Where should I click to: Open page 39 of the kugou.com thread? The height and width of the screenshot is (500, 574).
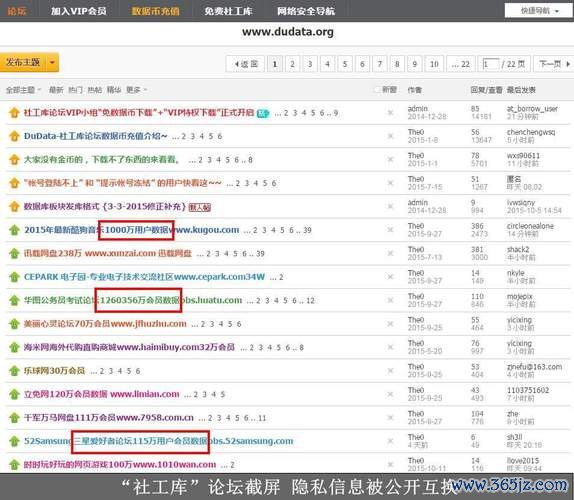[308, 230]
